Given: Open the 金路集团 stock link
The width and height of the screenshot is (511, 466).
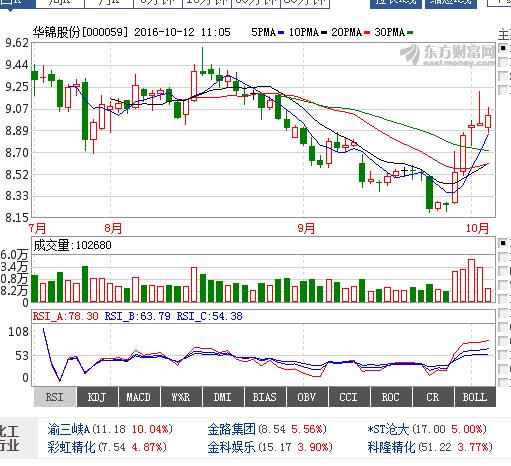Looking at the screenshot, I should 232,429.
